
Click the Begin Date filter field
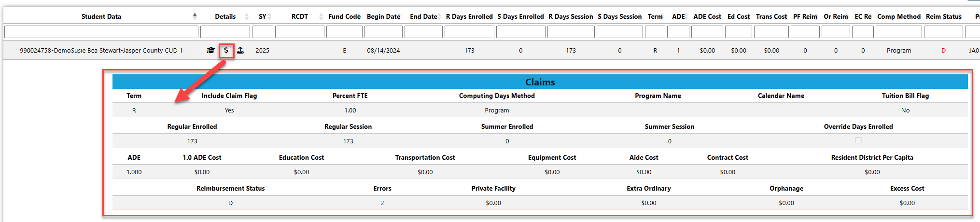coord(383,32)
